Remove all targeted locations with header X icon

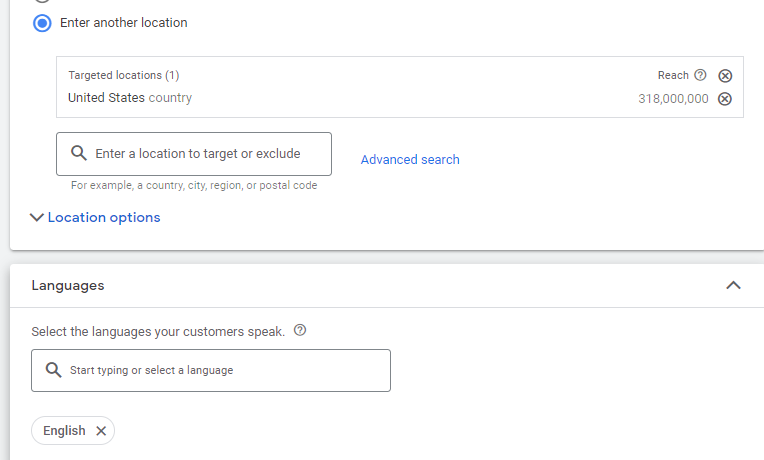tap(725, 76)
